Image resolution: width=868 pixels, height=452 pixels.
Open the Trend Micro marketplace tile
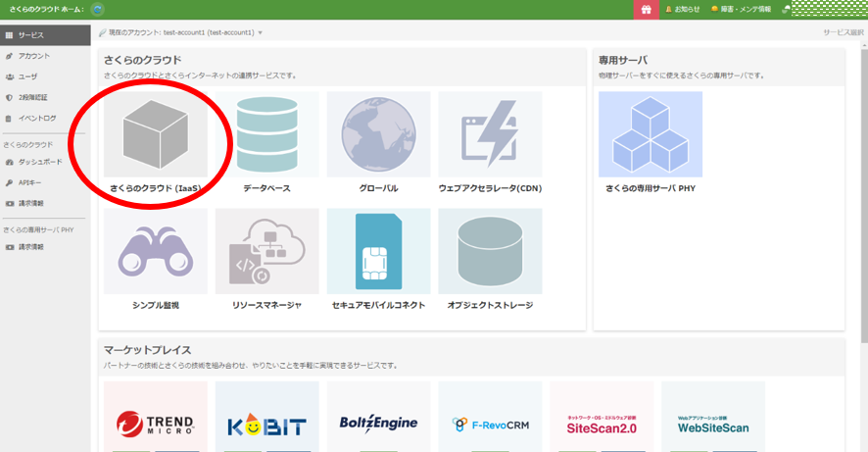point(156,417)
